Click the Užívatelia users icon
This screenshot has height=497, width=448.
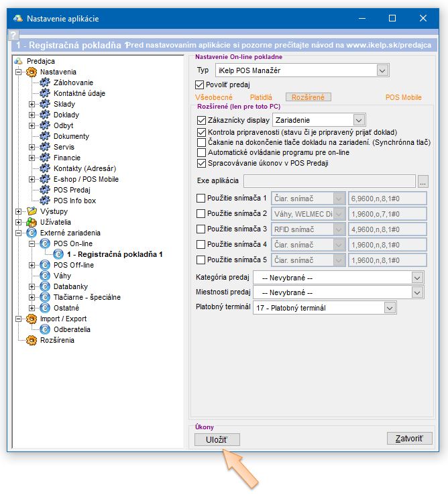coord(31,222)
